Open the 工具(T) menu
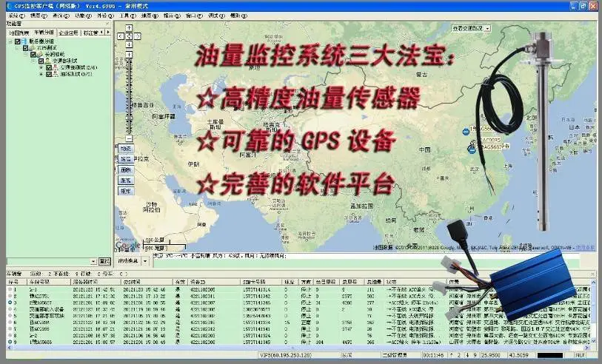The height and width of the screenshot is (364, 602). click(127, 16)
